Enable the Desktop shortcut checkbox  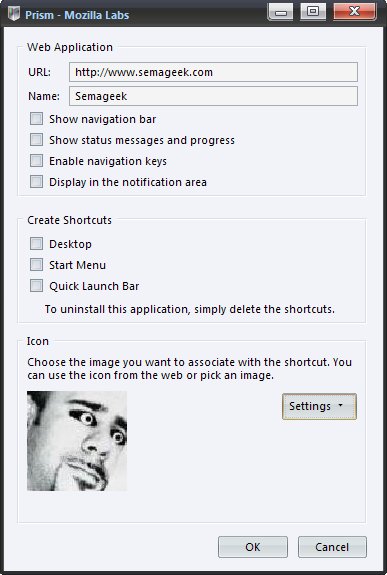coord(36,243)
